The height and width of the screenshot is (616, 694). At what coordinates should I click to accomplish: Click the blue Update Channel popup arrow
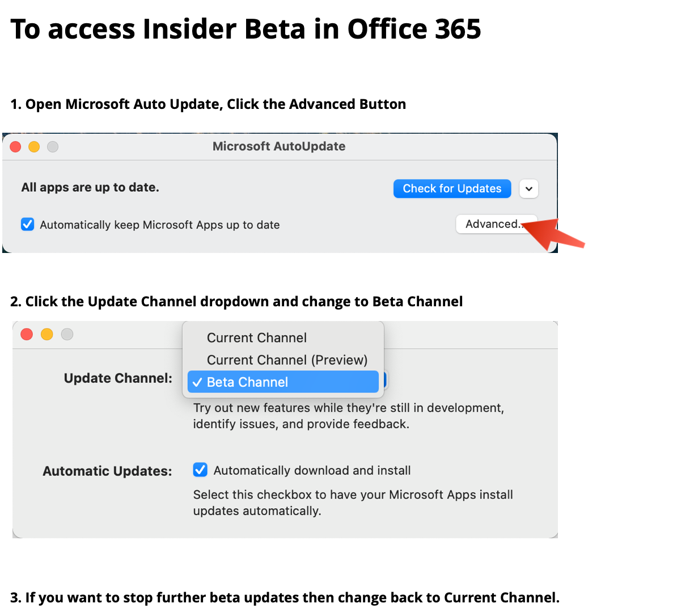385,379
